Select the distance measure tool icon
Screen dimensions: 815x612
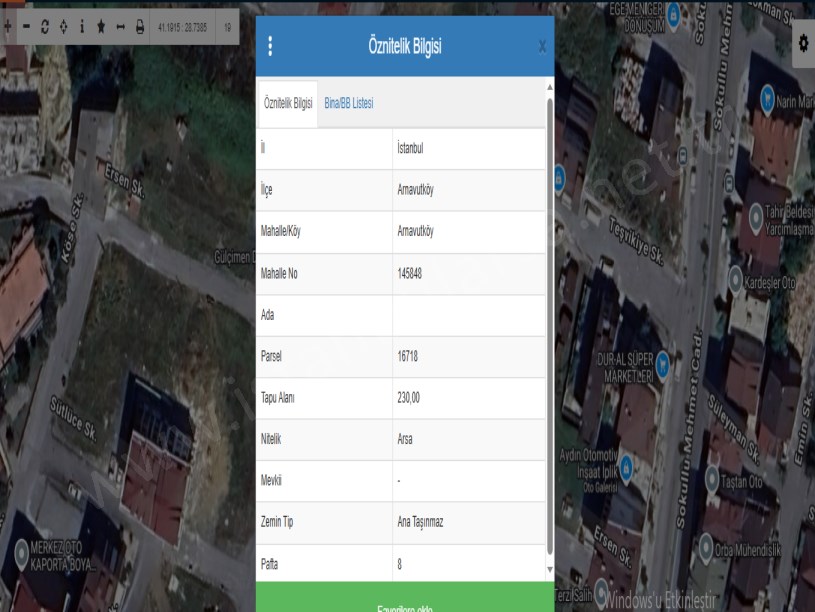(120, 26)
